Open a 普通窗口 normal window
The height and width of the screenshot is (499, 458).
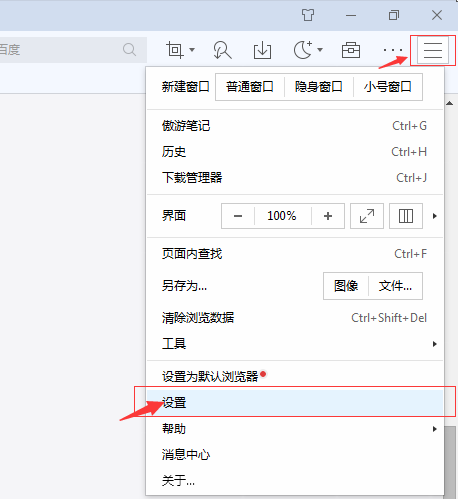click(x=250, y=87)
